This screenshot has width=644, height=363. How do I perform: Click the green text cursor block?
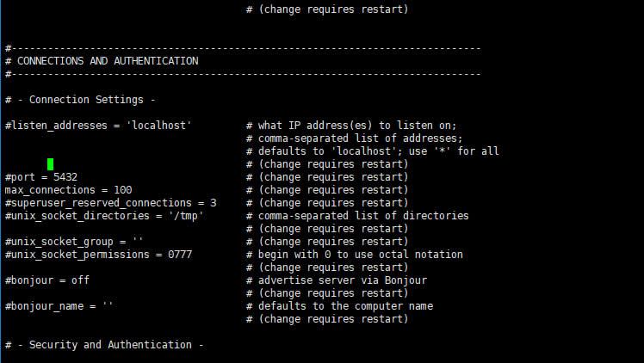click(x=51, y=163)
